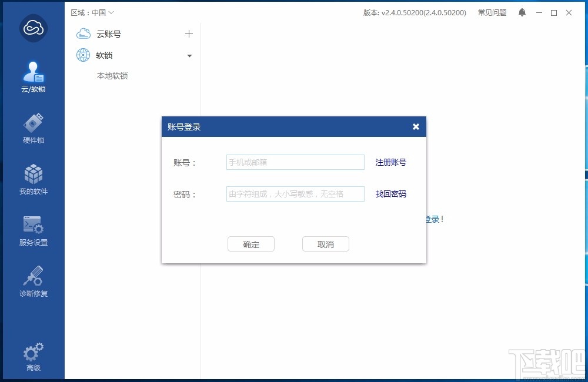Open the 注册账号 registration link

pos(390,162)
